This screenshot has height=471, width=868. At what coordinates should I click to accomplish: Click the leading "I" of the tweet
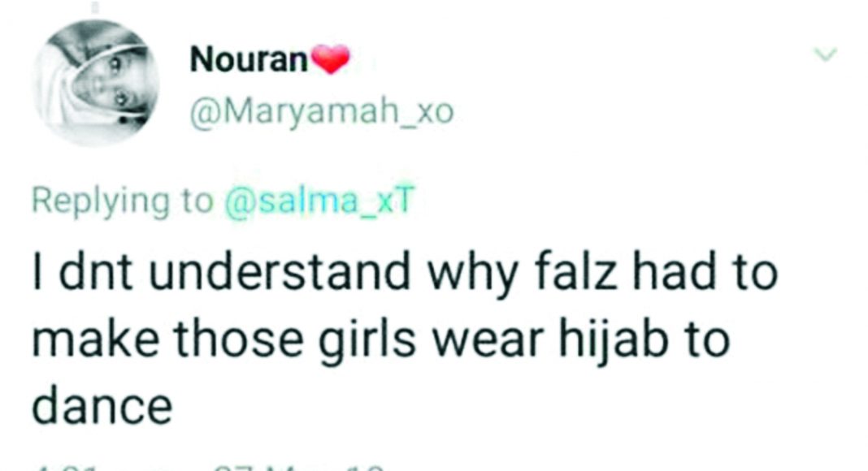(x=37, y=272)
